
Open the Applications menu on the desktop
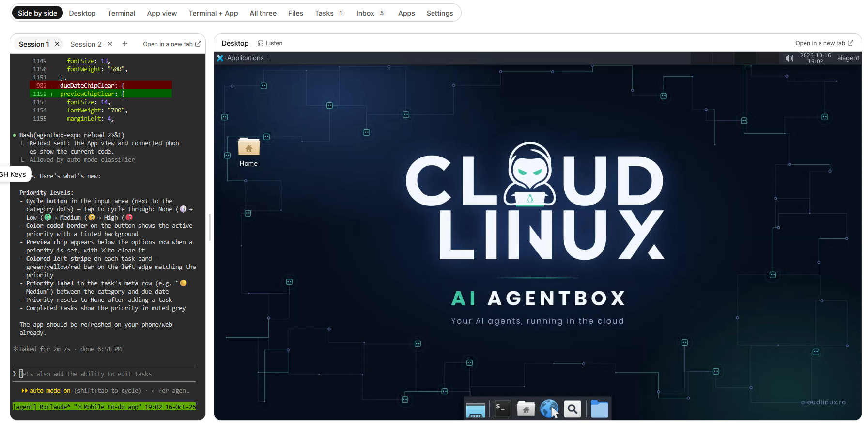click(245, 58)
